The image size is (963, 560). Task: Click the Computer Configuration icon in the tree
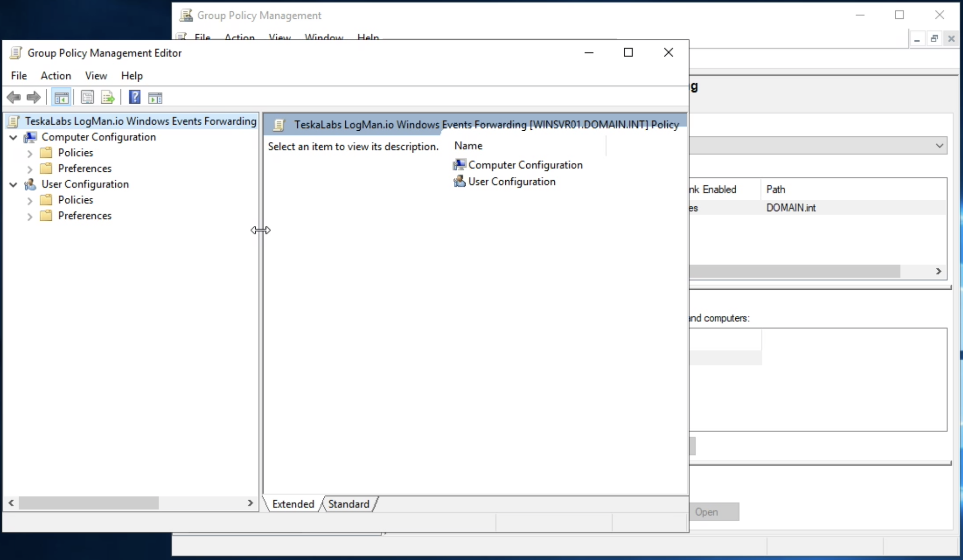tap(30, 137)
